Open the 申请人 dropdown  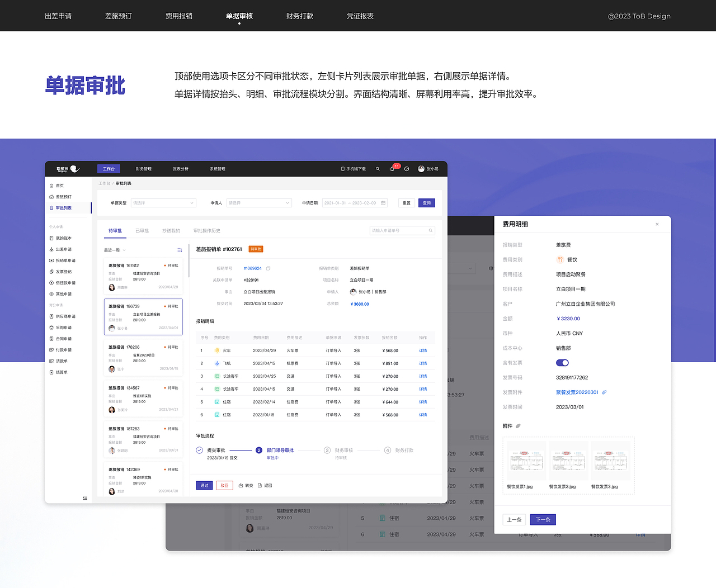coord(259,203)
